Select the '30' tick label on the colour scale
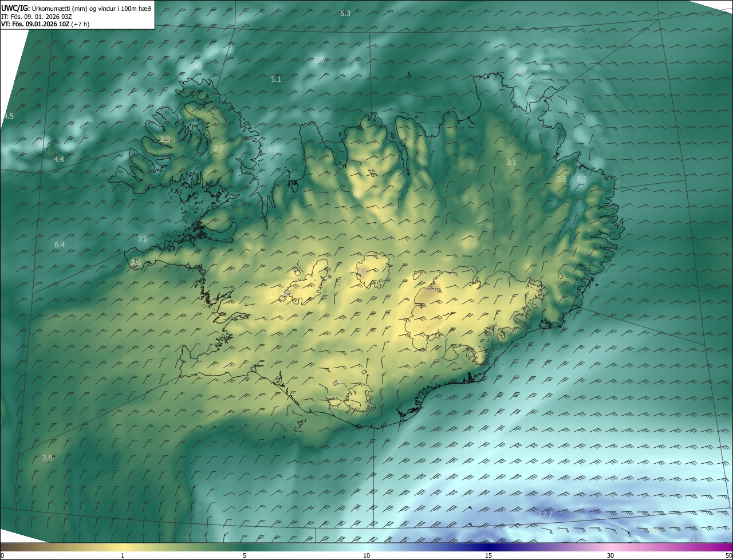 coord(610,555)
